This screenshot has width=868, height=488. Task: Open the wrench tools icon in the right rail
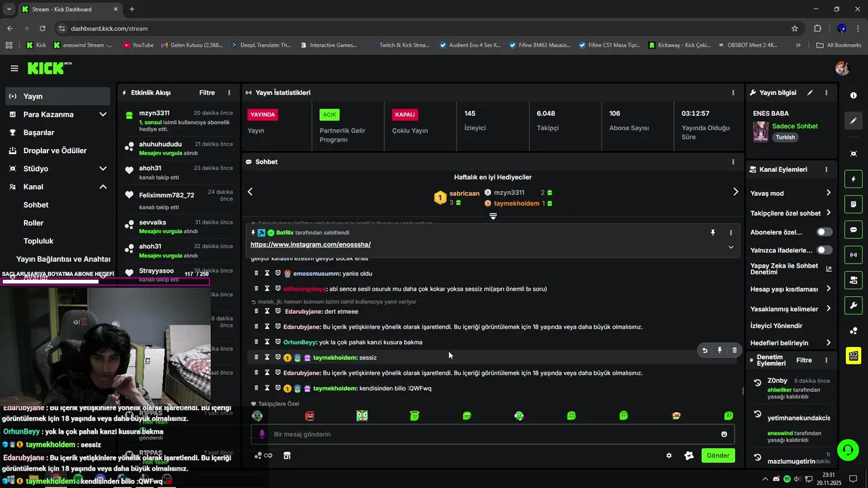853,305
